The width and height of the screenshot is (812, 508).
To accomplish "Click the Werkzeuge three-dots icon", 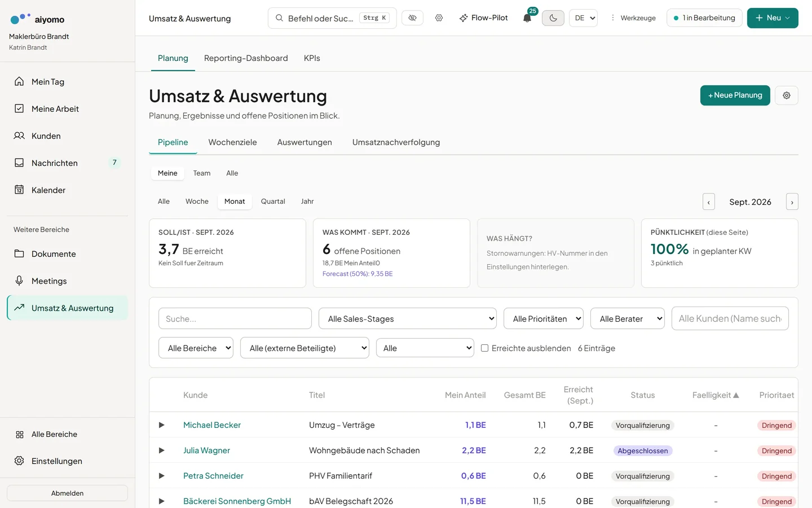I will click(612, 18).
